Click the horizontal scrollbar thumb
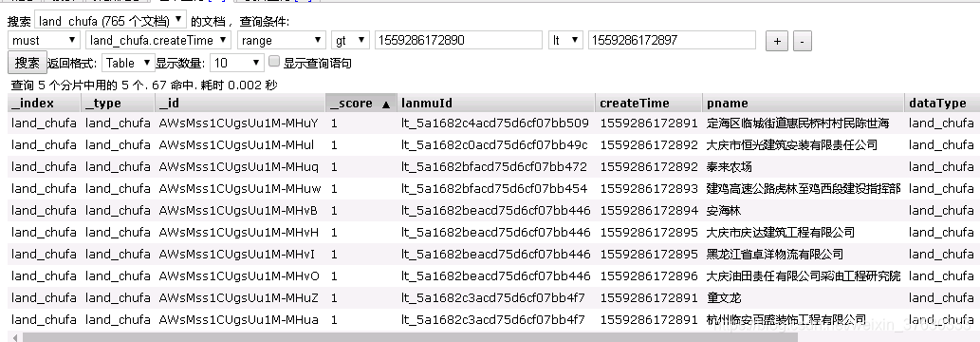Screen dimensions: 980x342 coord(410,337)
